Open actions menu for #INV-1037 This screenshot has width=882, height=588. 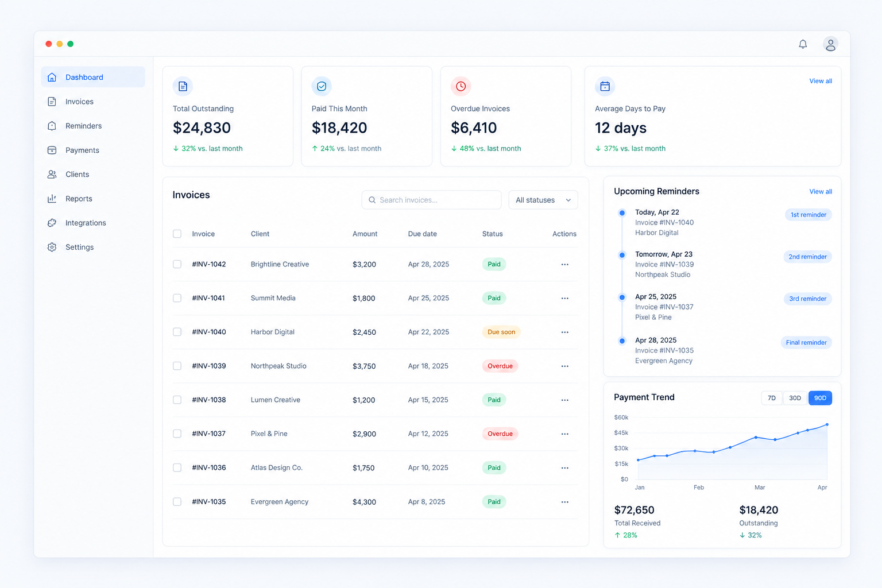pyautogui.click(x=564, y=434)
